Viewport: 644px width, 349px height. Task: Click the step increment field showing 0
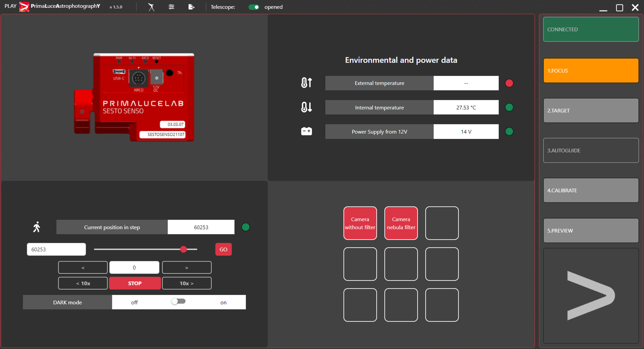pyautogui.click(x=134, y=267)
